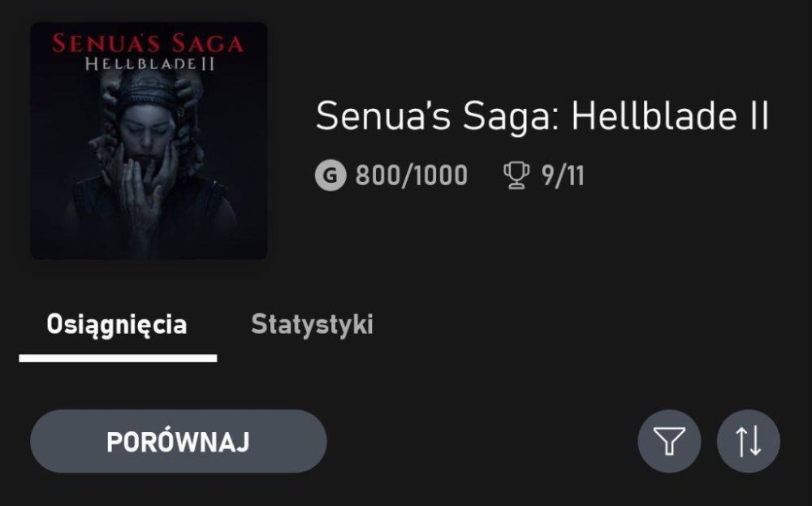
Task: Switch to the Osiągnięcia tab
Action: click(x=117, y=325)
